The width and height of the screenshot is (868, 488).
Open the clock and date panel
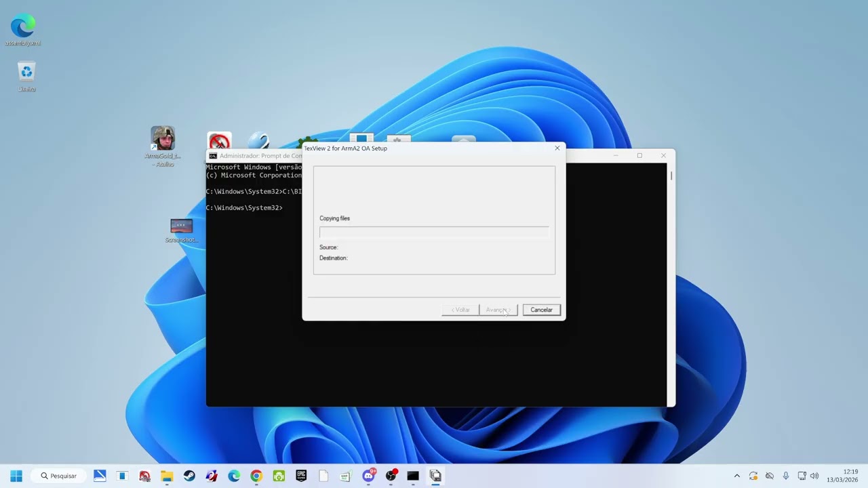(842, 476)
